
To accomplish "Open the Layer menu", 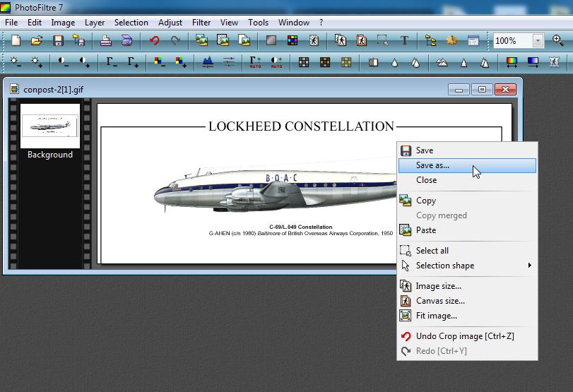I will tap(94, 23).
